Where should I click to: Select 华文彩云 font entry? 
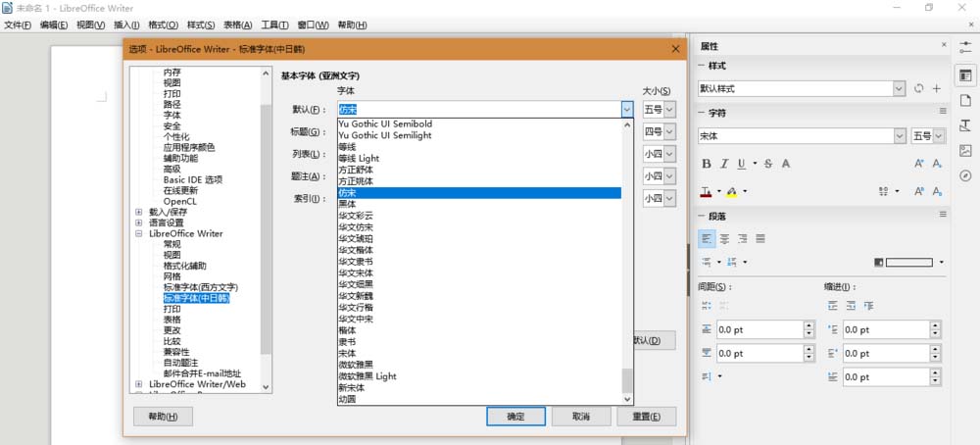tap(479, 216)
